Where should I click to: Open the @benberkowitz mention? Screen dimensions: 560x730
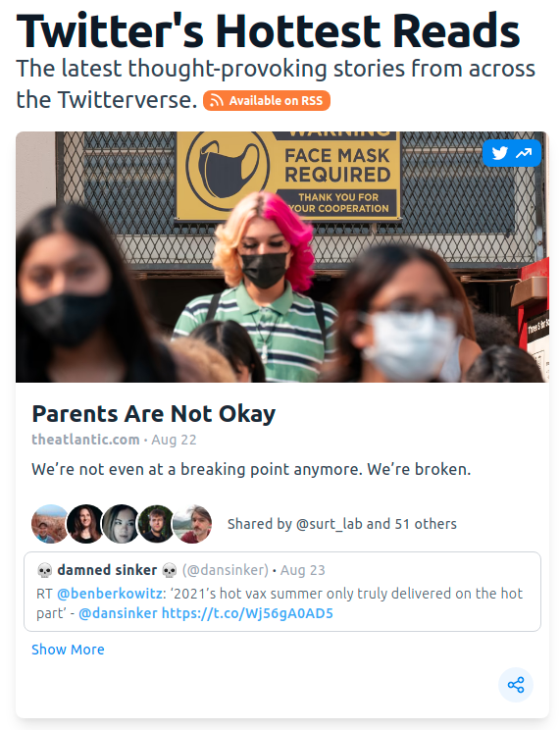(x=110, y=594)
